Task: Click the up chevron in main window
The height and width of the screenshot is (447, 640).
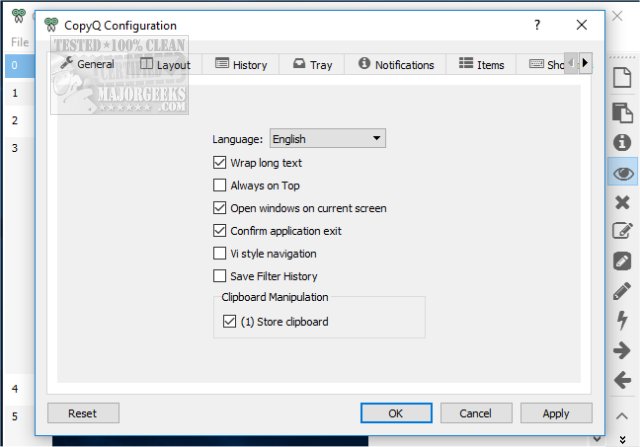Action: click(x=622, y=416)
